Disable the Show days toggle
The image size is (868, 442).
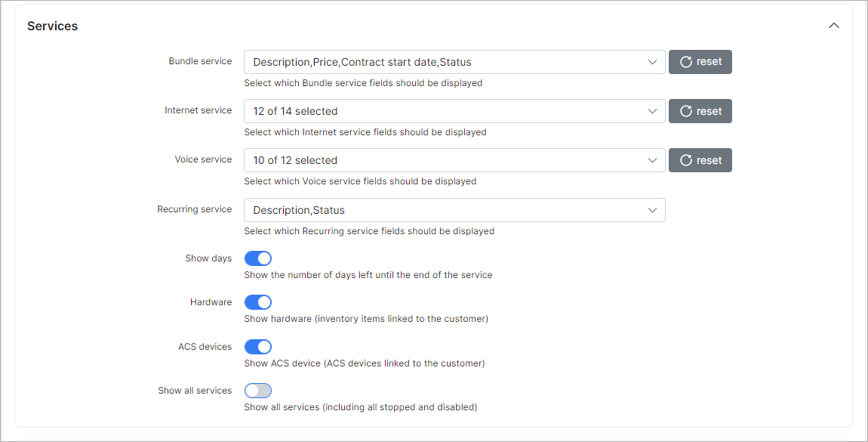[257, 258]
